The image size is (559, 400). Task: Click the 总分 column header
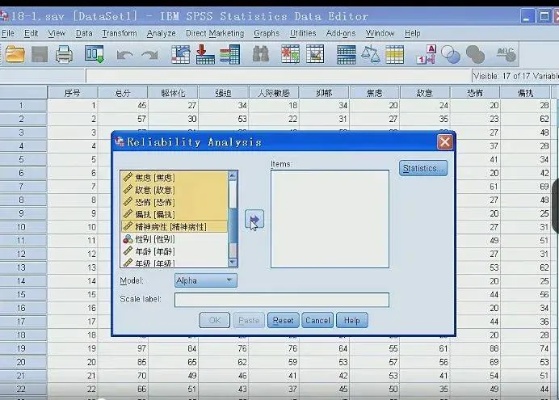click(x=123, y=93)
